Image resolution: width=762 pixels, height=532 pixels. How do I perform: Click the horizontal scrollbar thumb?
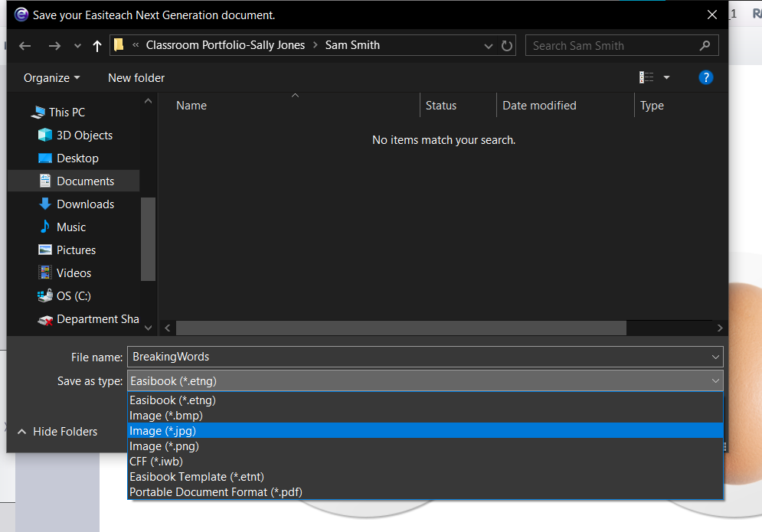pyautogui.click(x=401, y=328)
